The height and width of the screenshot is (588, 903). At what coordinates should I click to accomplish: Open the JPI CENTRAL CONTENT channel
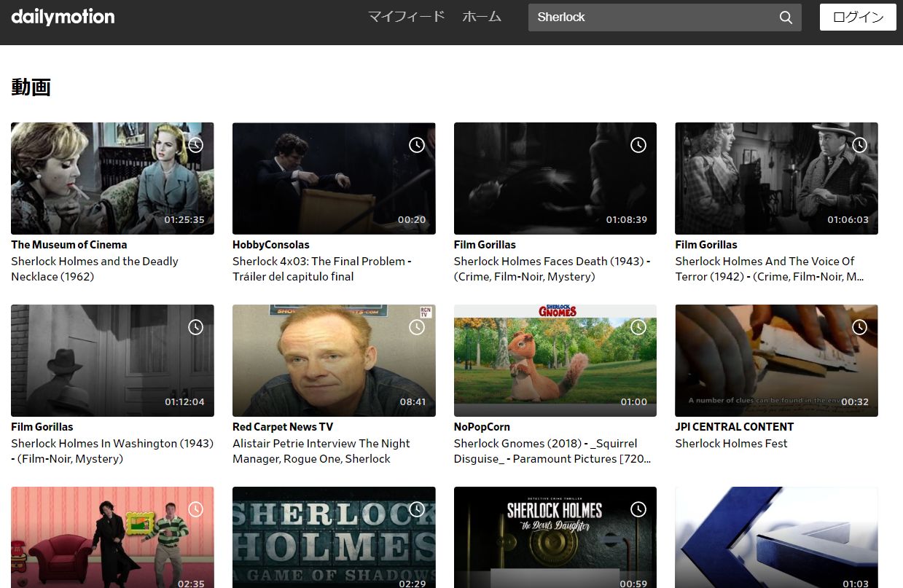point(735,427)
